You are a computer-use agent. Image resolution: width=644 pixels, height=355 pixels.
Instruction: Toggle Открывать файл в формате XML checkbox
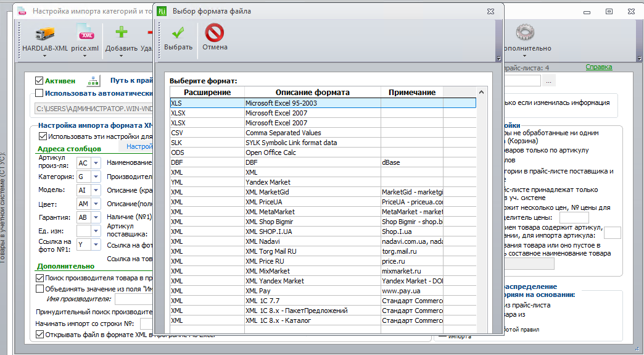[x=40, y=335]
